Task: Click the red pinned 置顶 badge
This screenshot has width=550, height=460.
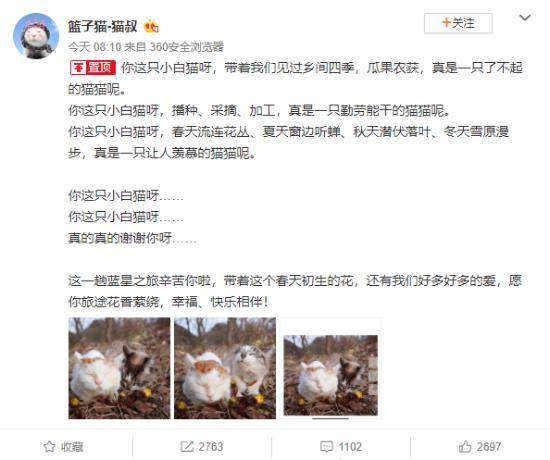Action: point(93,68)
